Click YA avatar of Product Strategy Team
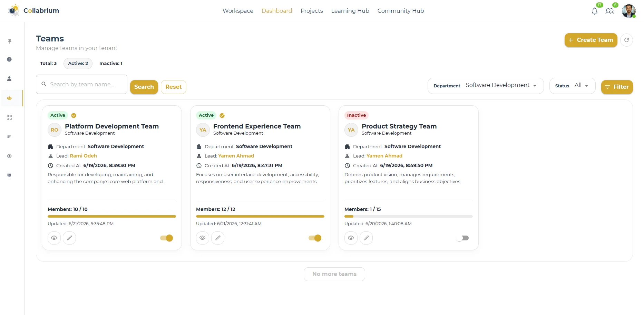Image resolution: width=644 pixels, height=315 pixels. (x=351, y=130)
